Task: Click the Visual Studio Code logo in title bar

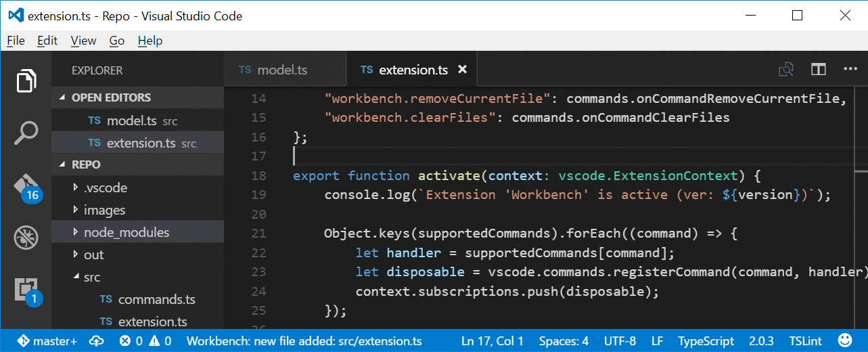Action: (x=16, y=16)
